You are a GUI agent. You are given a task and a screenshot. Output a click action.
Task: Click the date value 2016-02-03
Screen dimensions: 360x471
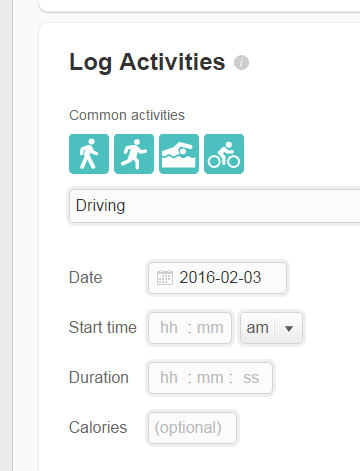click(x=220, y=277)
